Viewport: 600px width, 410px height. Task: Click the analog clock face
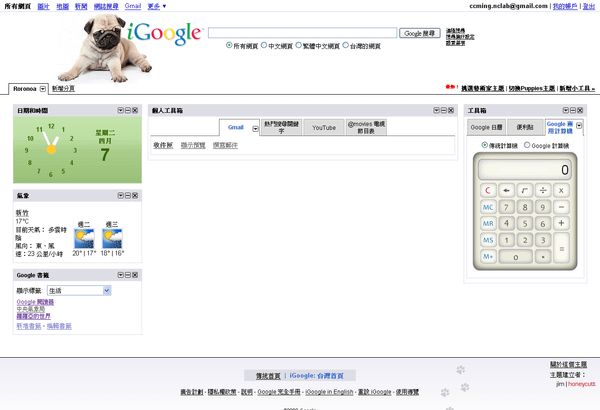click(x=51, y=149)
